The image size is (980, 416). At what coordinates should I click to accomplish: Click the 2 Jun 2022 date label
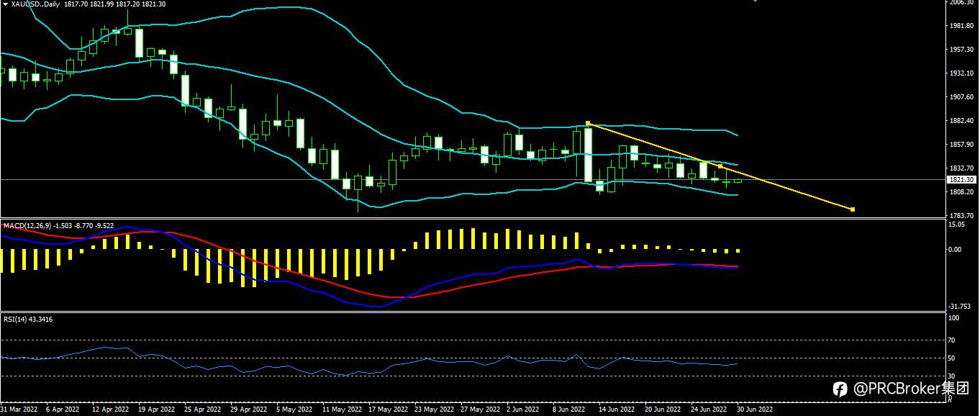tap(523, 410)
